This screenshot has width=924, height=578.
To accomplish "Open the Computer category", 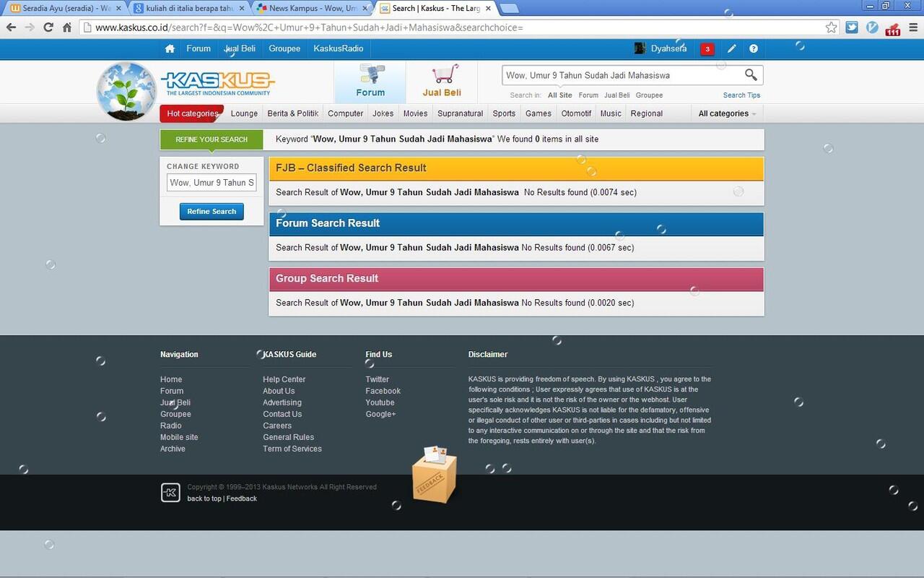I will click(346, 113).
